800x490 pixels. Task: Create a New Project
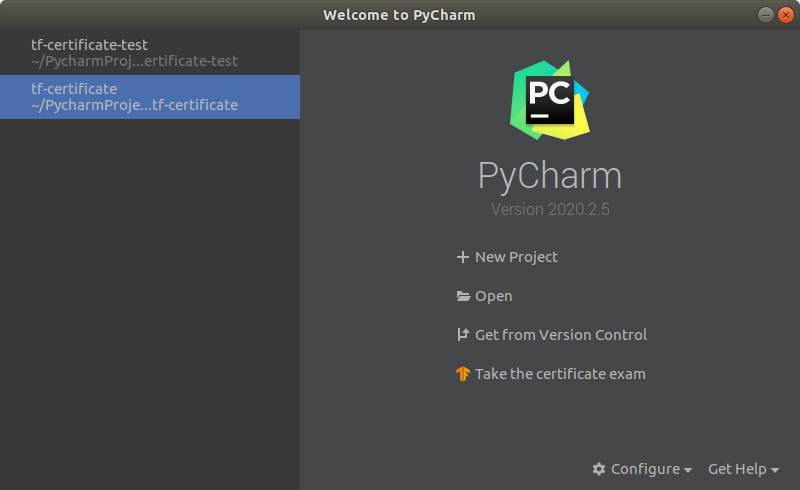tap(516, 257)
